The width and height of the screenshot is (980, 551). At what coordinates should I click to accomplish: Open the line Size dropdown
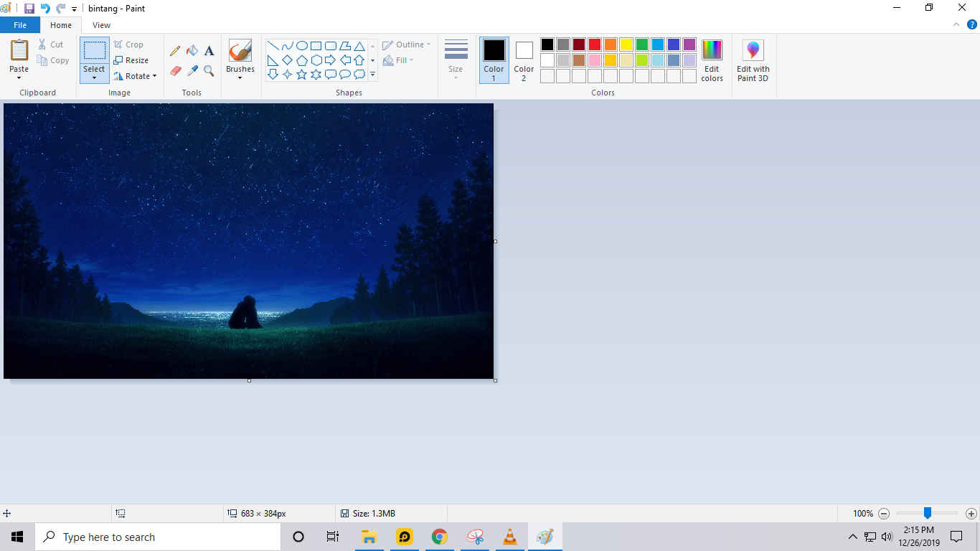point(456,60)
